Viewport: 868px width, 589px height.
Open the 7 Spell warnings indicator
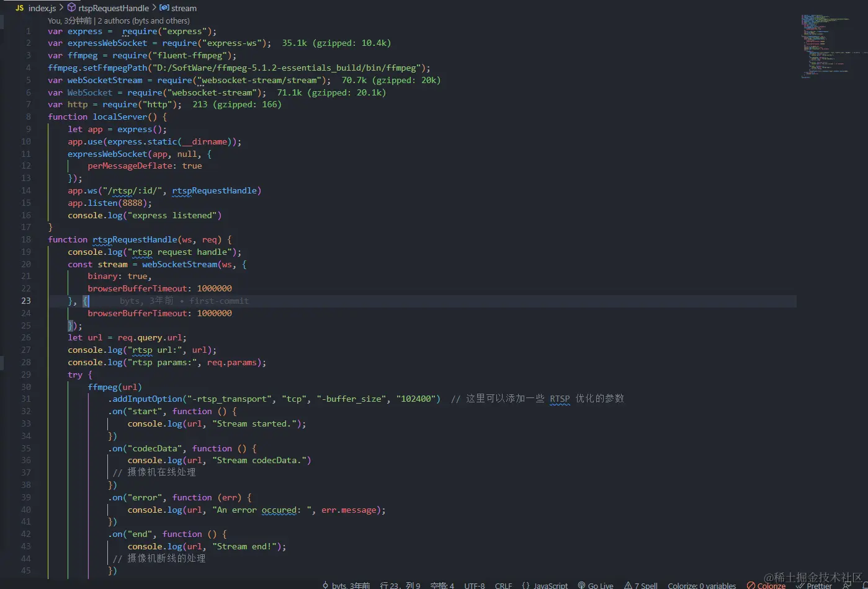[x=641, y=585]
